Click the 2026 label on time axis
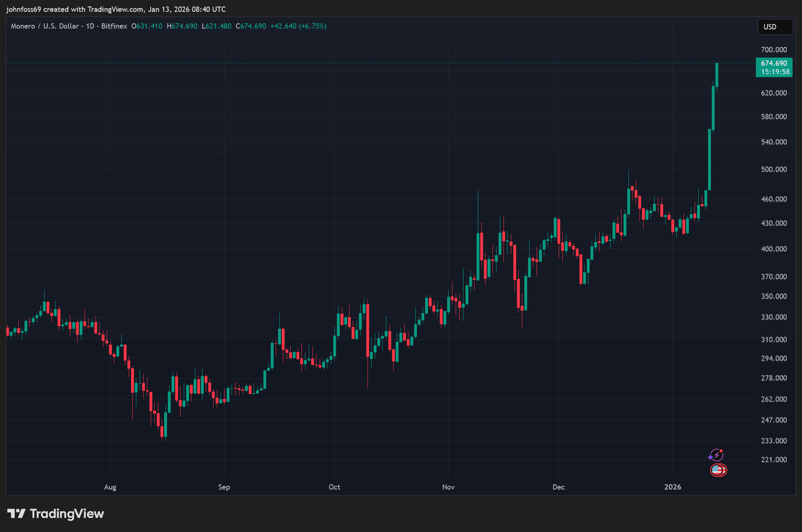The width and height of the screenshot is (802, 532). 673,487
